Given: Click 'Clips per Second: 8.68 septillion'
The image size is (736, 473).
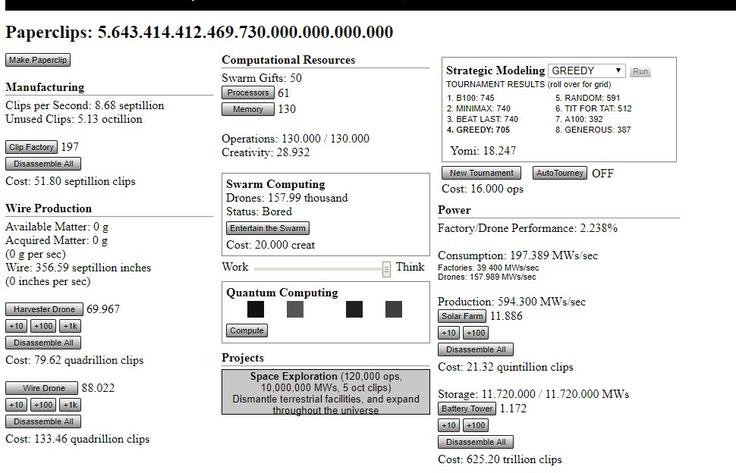Looking at the screenshot, I should coord(85,105).
